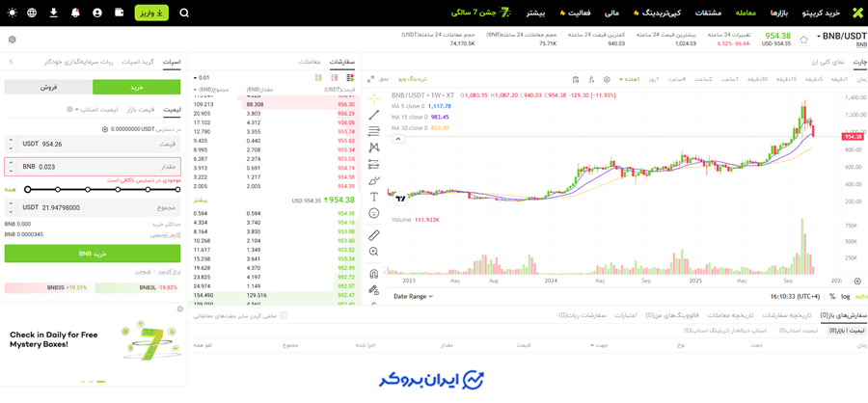Toggle the magnet snap tool
Screen dimensions: 868x403
[374, 274]
